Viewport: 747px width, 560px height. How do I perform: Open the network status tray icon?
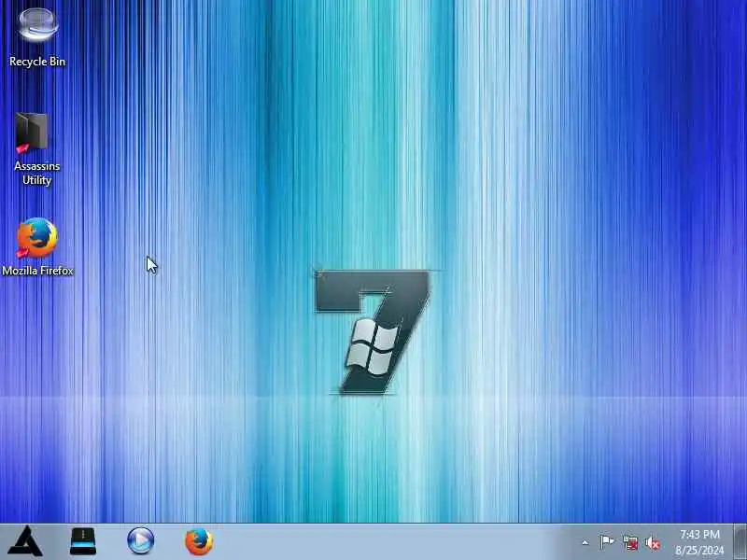(630, 542)
